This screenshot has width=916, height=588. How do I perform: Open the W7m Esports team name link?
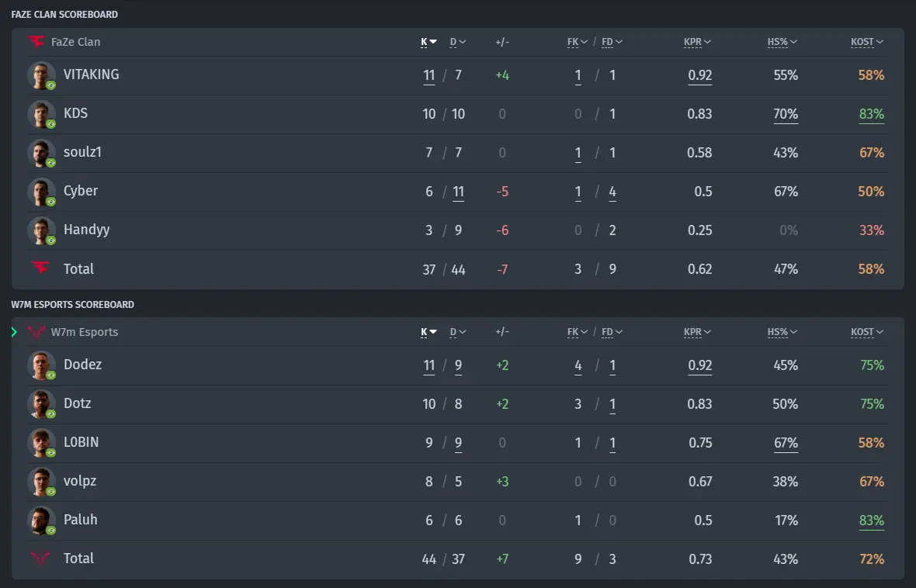pos(84,332)
